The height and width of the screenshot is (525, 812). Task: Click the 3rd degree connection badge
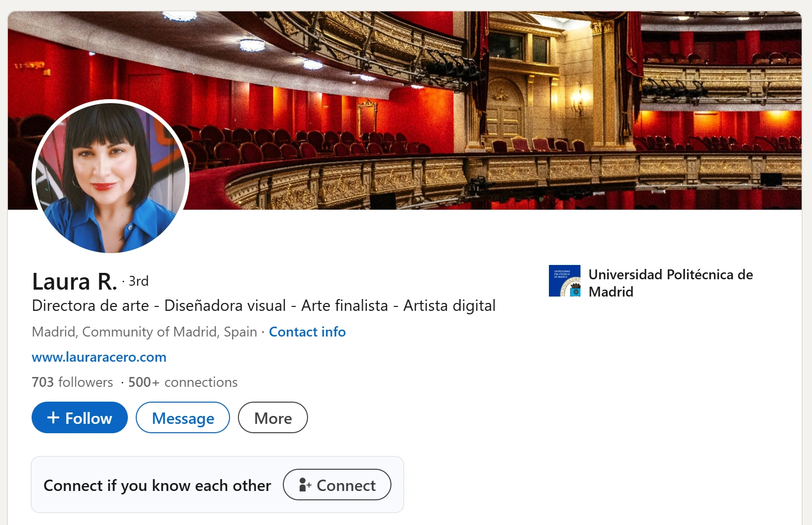coord(138,281)
